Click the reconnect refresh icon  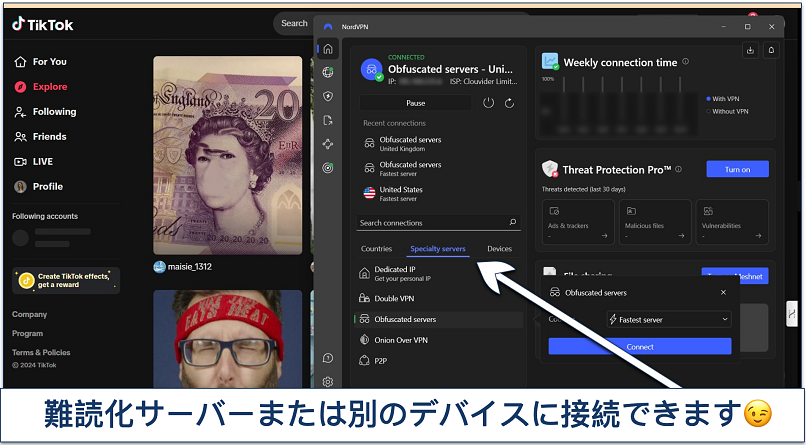point(510,103)
